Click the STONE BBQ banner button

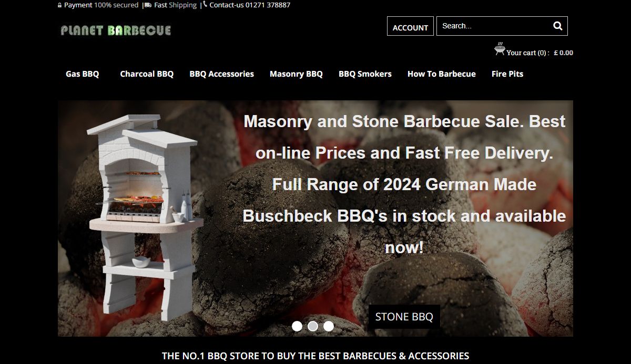point(404,317)
